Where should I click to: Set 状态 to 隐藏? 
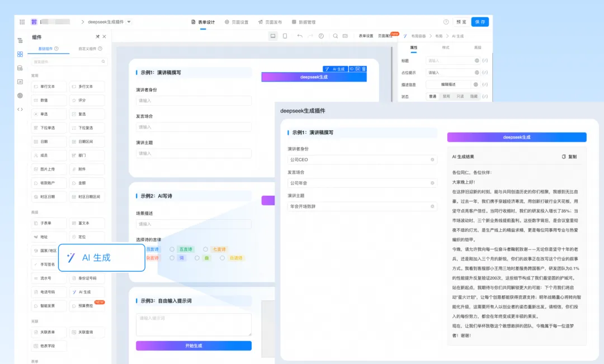(x=474, y=96)
